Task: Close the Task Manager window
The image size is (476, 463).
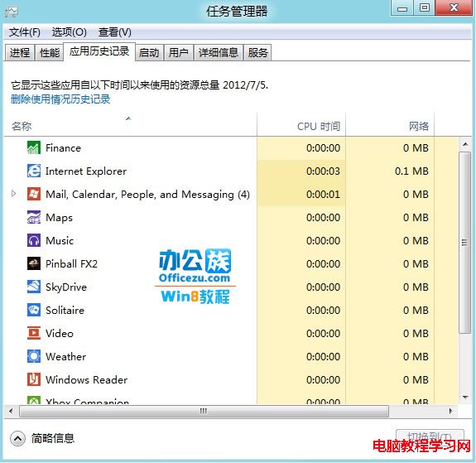Action: (x=454, y=7)
